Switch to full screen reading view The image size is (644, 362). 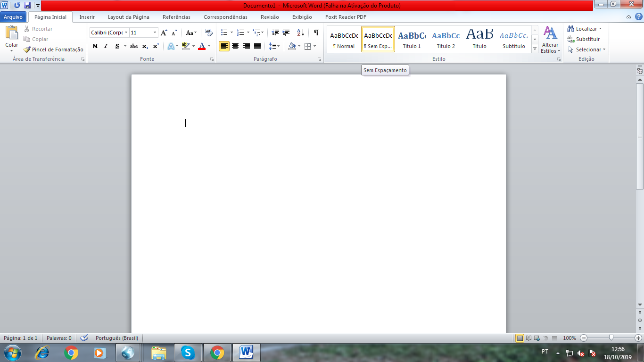coord(528,338)
